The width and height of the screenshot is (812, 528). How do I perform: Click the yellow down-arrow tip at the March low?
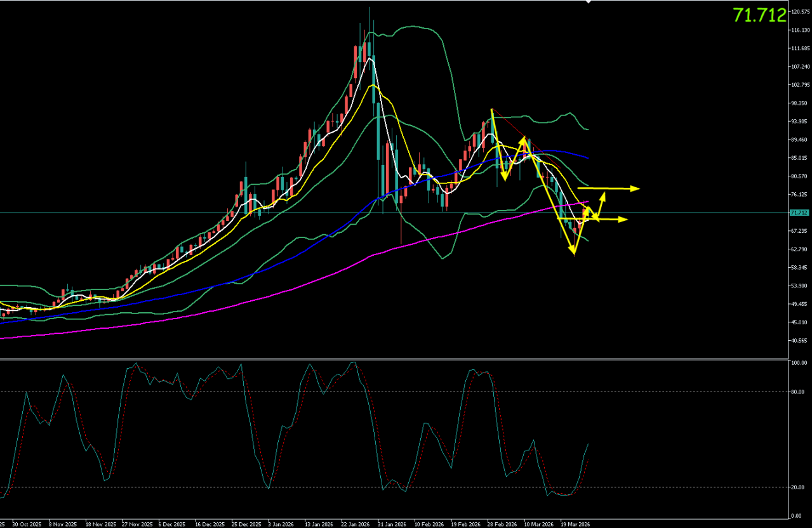click(x=573, y=253)
